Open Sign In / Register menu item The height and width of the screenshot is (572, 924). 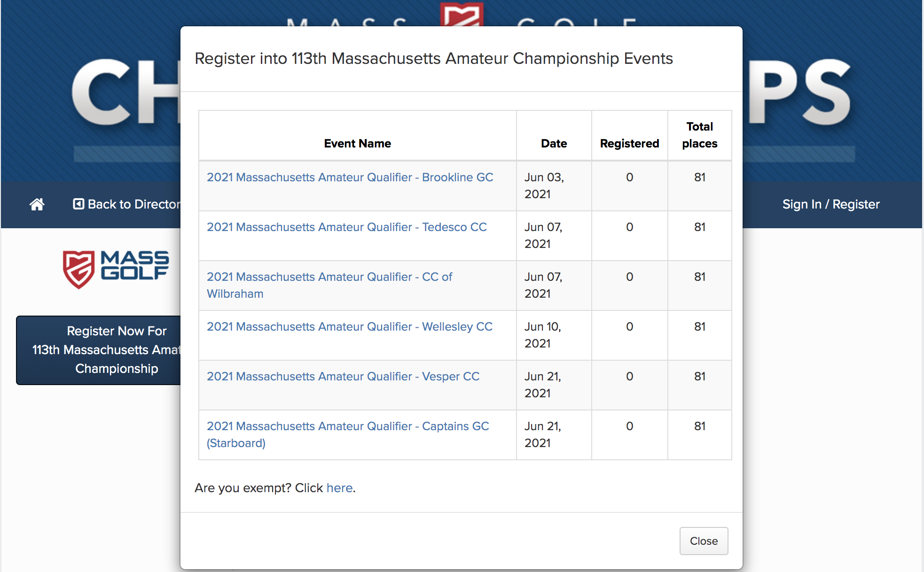[830, 204]
